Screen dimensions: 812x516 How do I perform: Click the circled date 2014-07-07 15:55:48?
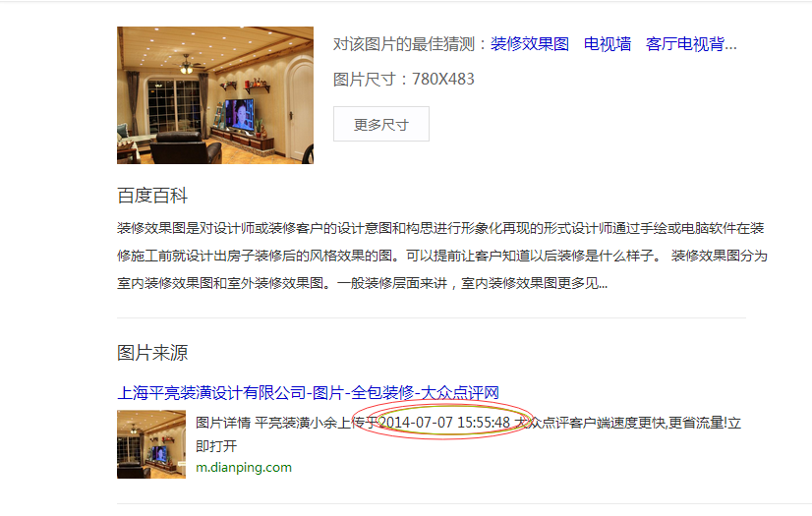444,423
